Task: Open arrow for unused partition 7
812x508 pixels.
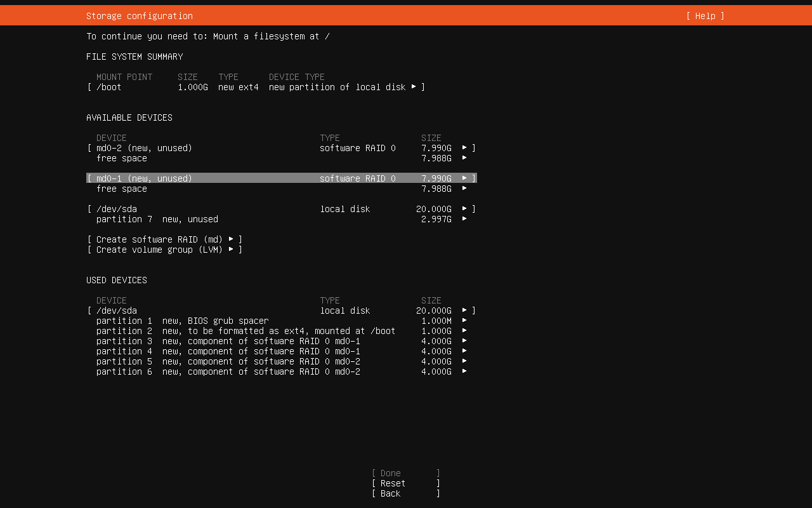Action: point(464,219)
